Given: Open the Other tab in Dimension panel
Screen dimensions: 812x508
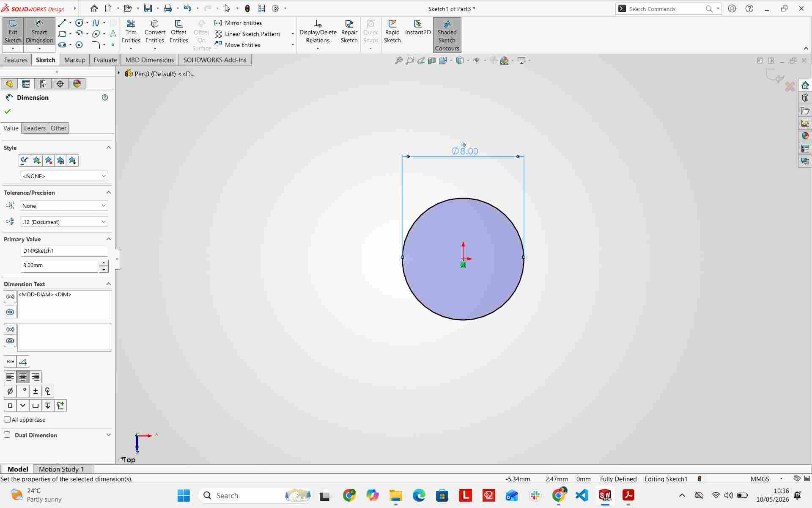Looking at the screenshot, I should (58, 128).
